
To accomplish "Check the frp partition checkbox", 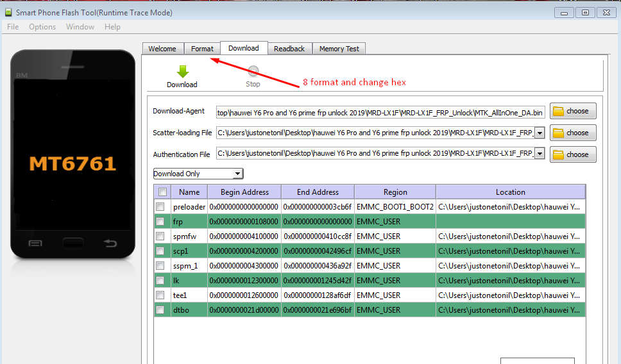I will click(x=160, y=222).
